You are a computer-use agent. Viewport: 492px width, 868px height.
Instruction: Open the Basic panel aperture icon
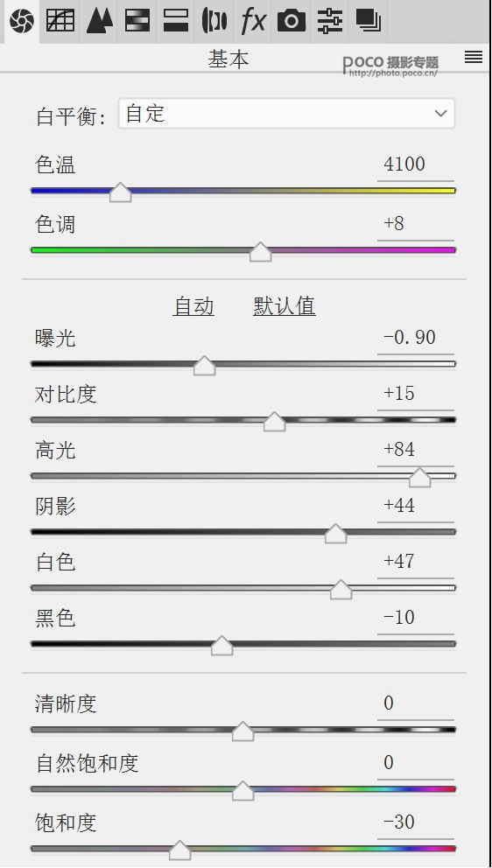(22, 21)
